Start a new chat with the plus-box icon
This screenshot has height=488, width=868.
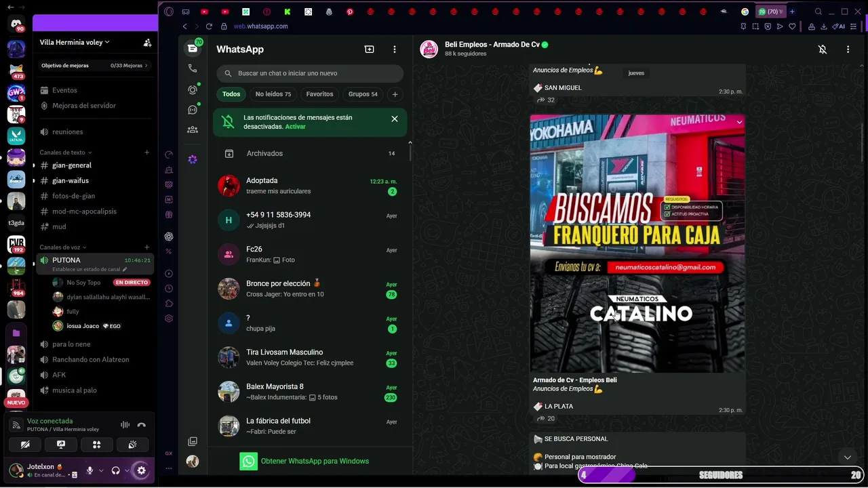click(x=369, y=49)
